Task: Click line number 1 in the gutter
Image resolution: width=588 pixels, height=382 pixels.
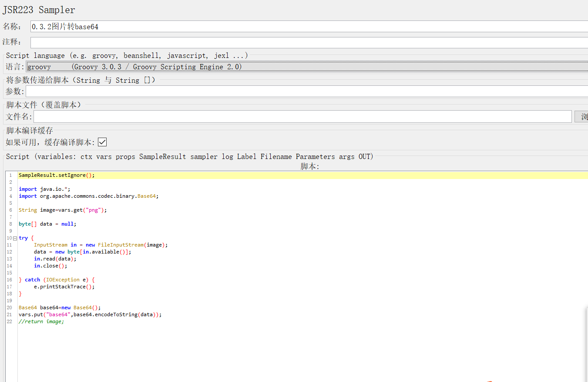Action: click(x=10, y=175)
